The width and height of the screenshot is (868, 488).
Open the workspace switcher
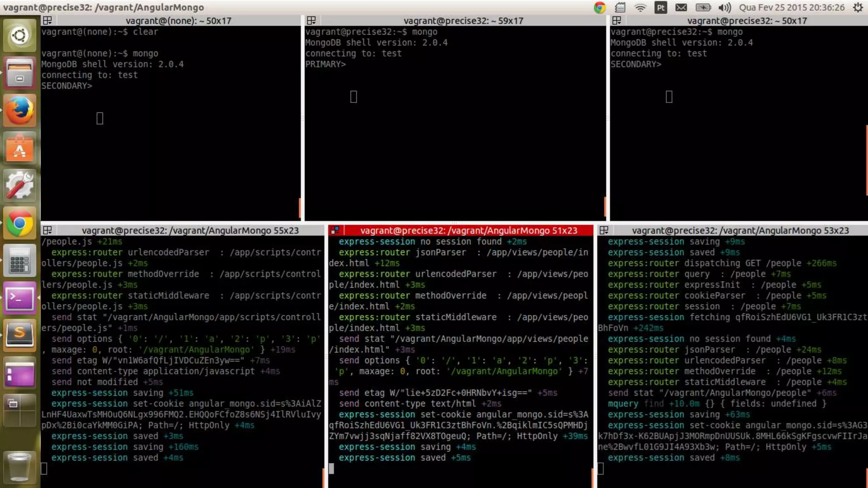[19, 410]
